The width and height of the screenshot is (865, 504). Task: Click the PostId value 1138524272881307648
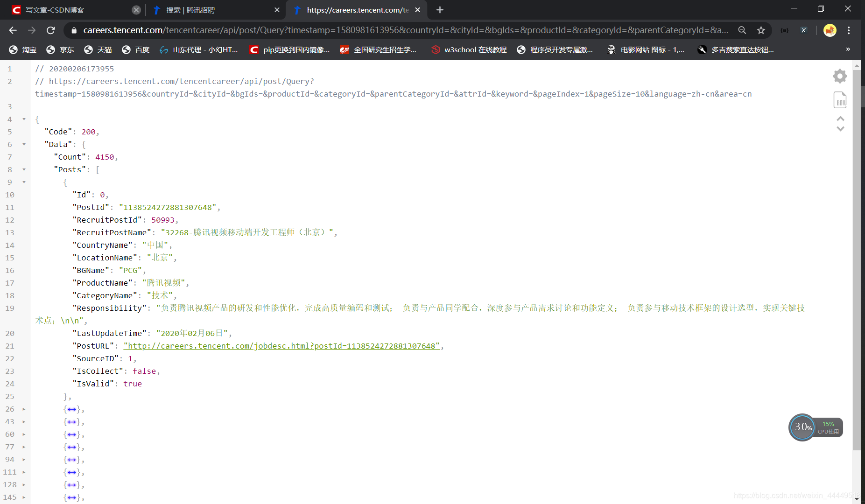168,207
